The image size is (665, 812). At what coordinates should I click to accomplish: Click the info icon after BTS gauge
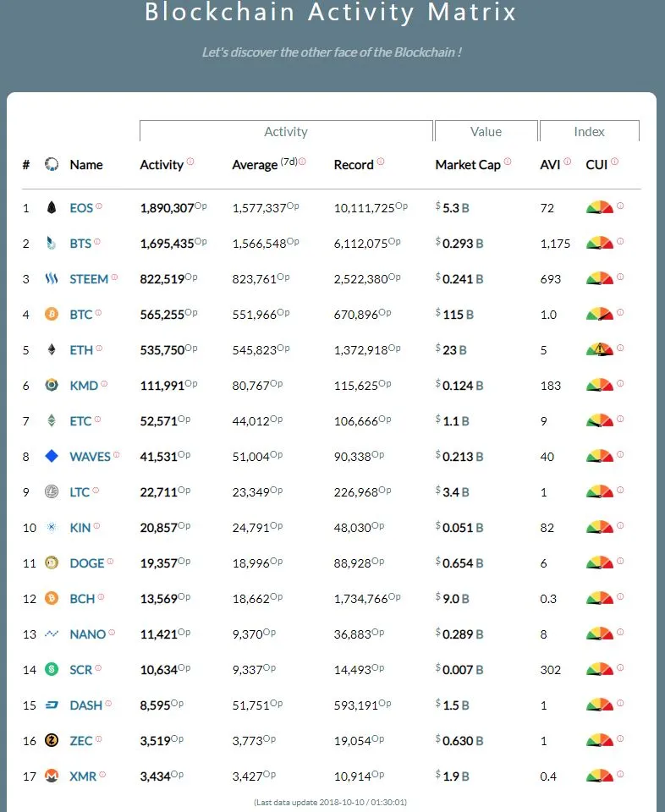tap(620, 241)
